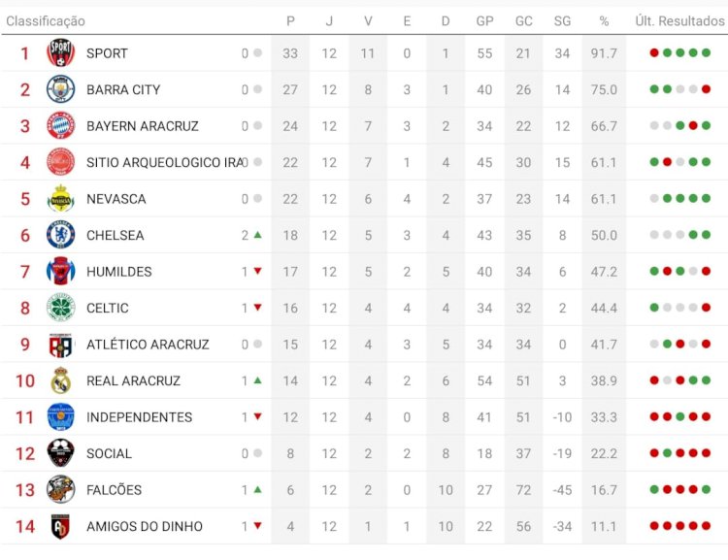Open the Real Aracruz crest

click(x=60, y=380)
